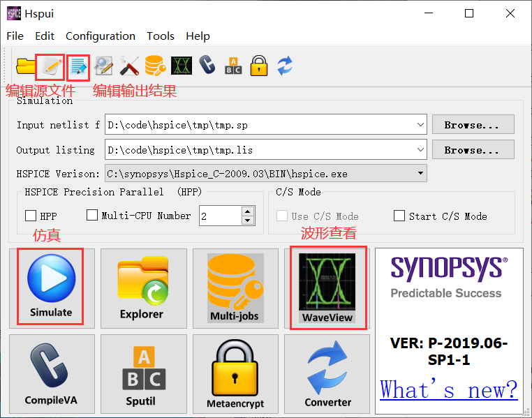
Task: Browse for the input netlist file
Action: [x=473, y=124]
